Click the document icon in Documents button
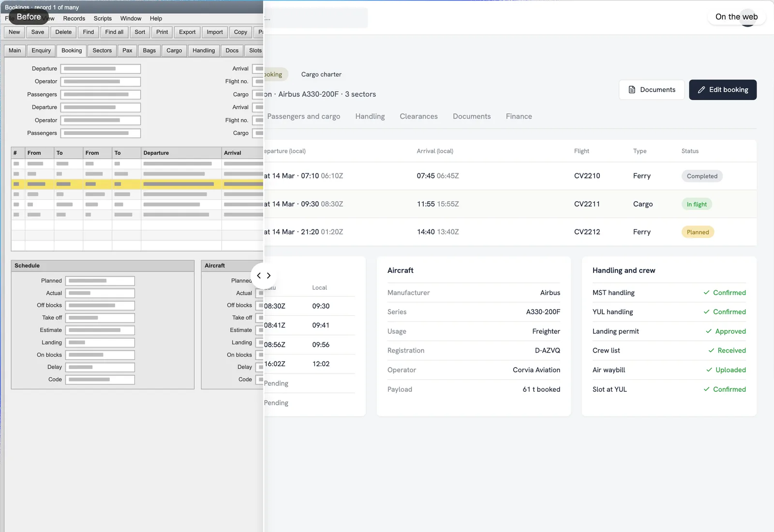 (632, 90)
